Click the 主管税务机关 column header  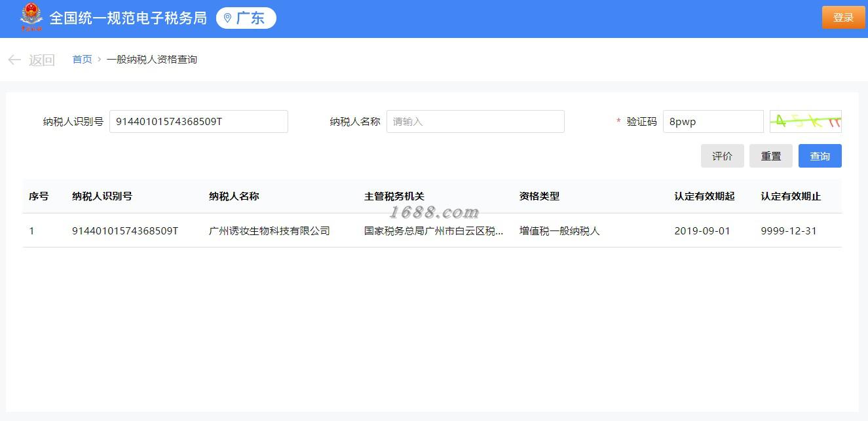click(394, 196)
